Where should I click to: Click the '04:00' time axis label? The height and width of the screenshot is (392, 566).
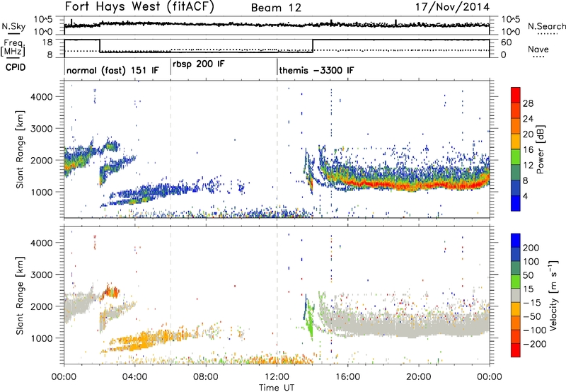click(x=135, y=377)
